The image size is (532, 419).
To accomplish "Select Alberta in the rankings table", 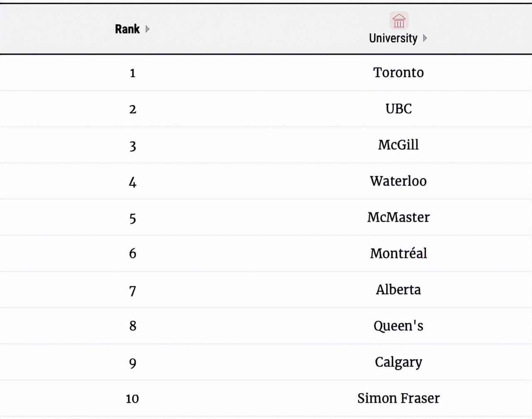I will pos(398,290).
